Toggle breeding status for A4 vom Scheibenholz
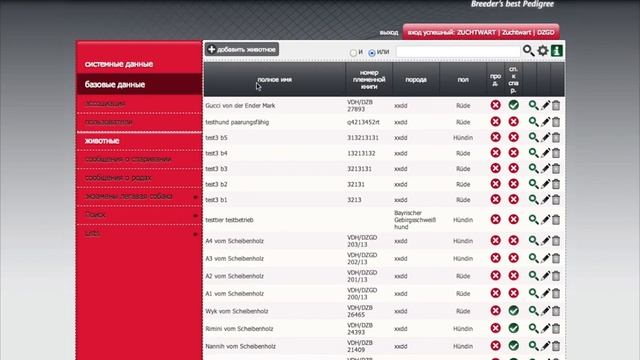This screenshot has height=360, width=640. pos(513,240)
